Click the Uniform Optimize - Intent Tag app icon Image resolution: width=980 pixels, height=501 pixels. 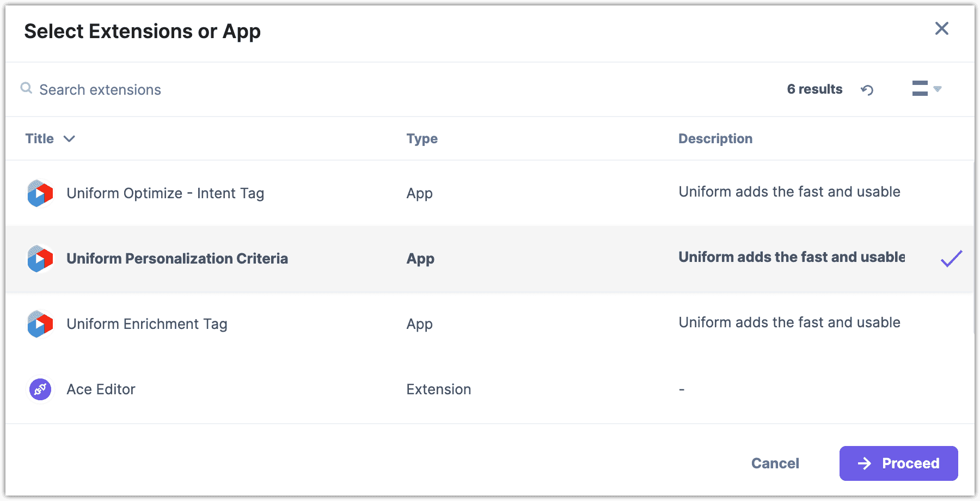tap(39, 193)
